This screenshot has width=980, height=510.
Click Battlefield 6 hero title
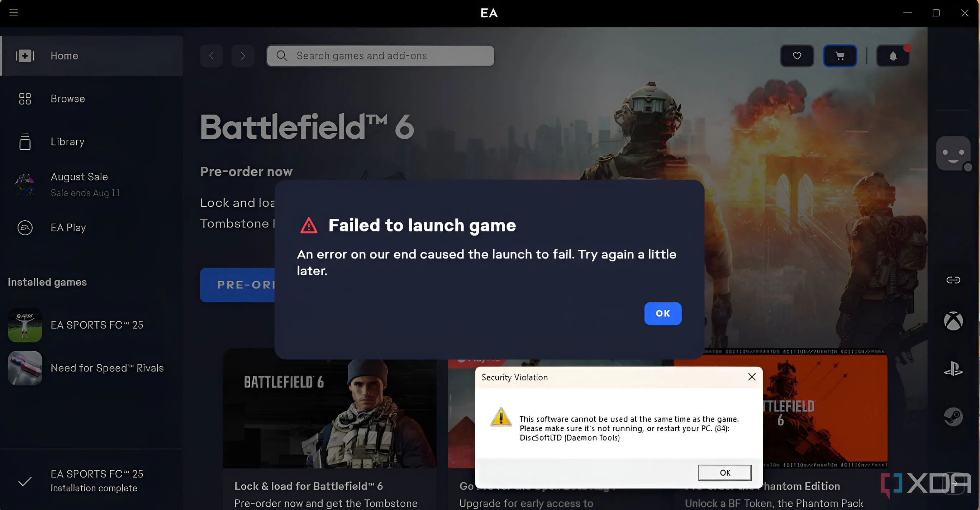(307, 126)
